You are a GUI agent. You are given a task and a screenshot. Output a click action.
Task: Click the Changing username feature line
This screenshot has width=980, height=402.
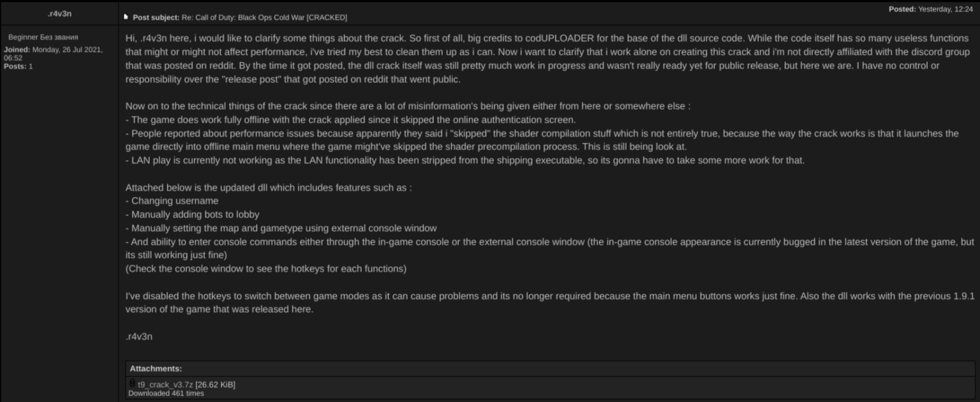(172, 201)
